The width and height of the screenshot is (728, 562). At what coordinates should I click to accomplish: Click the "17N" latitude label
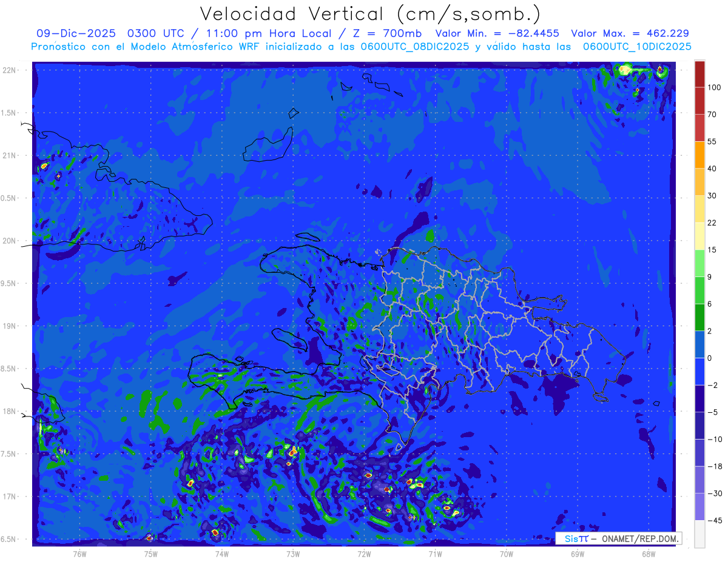pyautogui.click(x=9, y=497)
